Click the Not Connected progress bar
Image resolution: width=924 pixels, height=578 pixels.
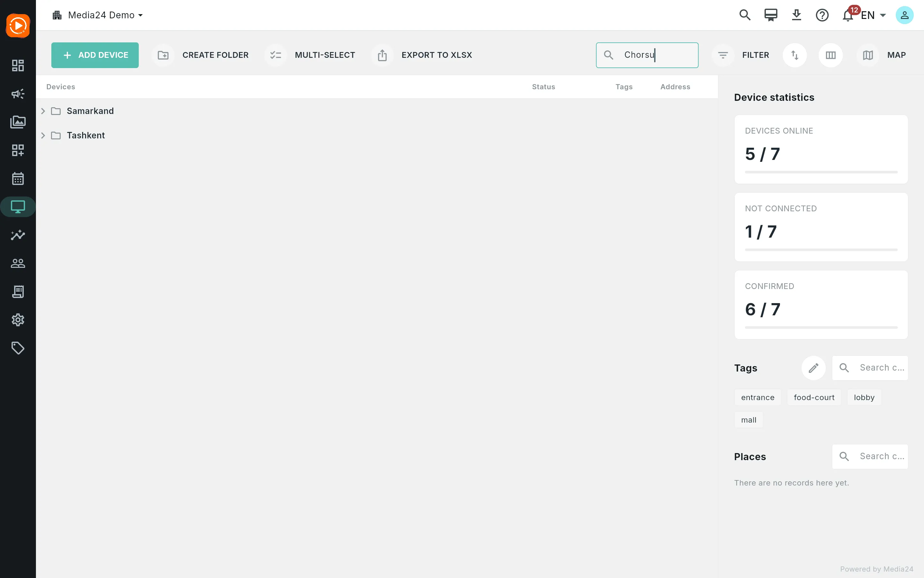pyautogui.click(x=821, y=250)
